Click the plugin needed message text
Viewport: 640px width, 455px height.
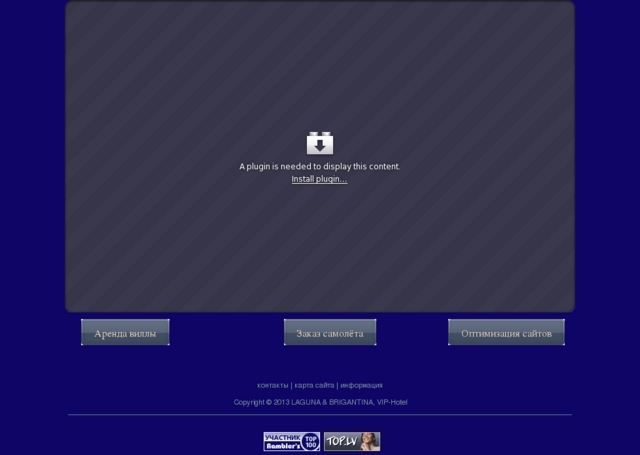click(319, 166)
